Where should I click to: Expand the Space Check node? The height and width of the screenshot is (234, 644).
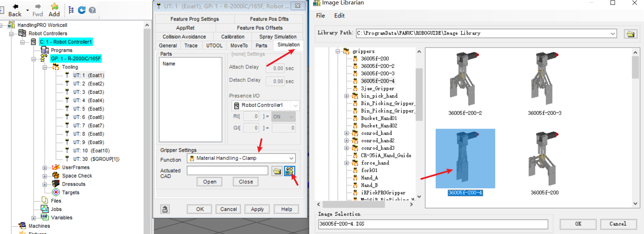[x=45, y=176]
